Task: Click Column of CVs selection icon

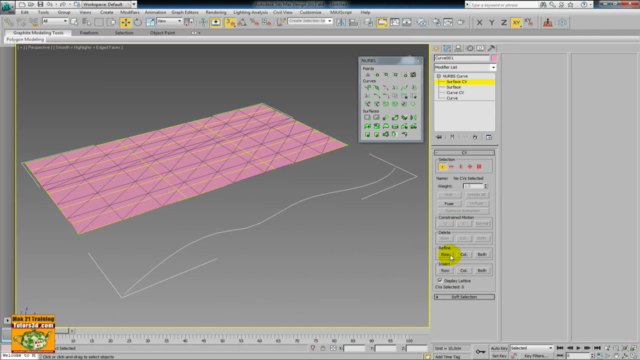Action: point(461,167)
